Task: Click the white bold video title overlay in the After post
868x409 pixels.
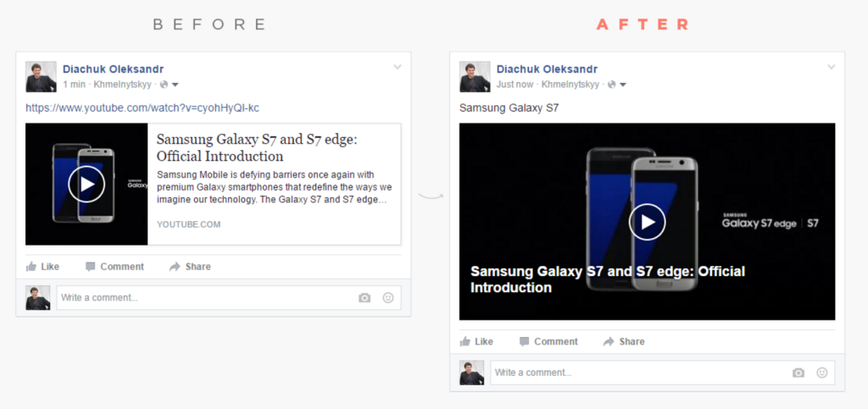Action: pyautogui.click(x=607, y=279)
